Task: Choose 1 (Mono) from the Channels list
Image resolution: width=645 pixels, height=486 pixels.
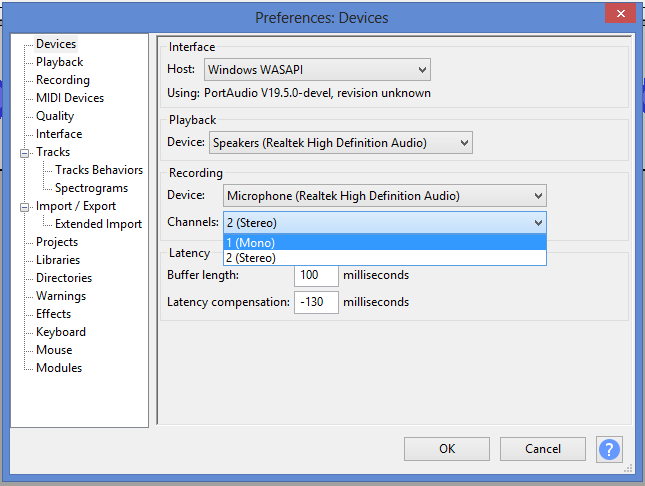Action: point(385,243)
